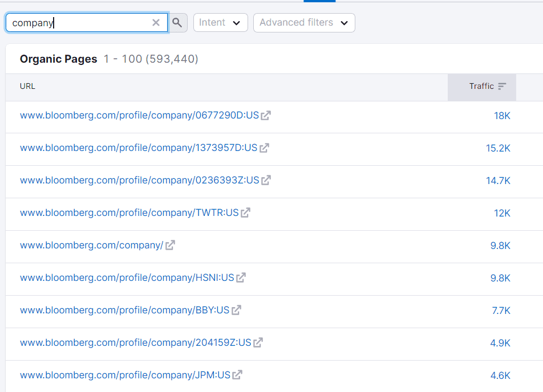Open the Intent dropdown filter
This screenshot has width=543, height=392.
[x=220, y=23]
